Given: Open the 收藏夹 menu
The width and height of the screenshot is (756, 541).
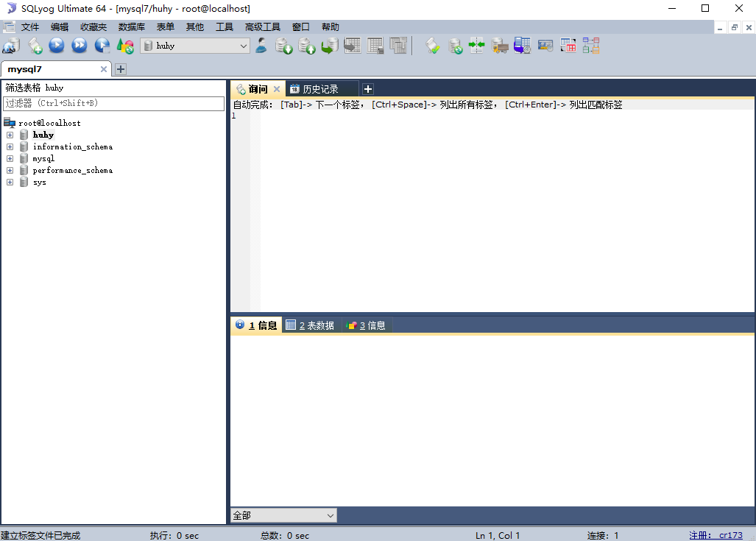Looking at the screenshot, I should [x=93, y=27].
